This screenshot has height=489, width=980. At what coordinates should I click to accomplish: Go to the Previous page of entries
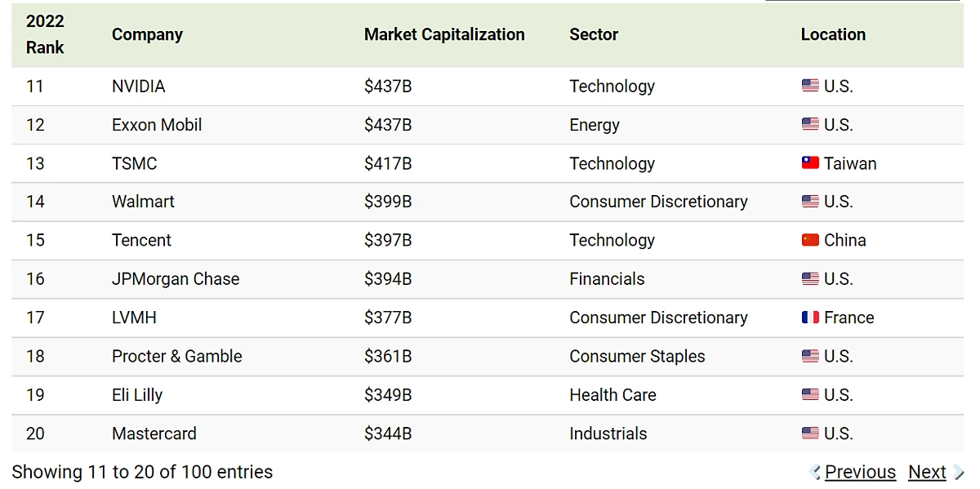(x=860, y=472)
